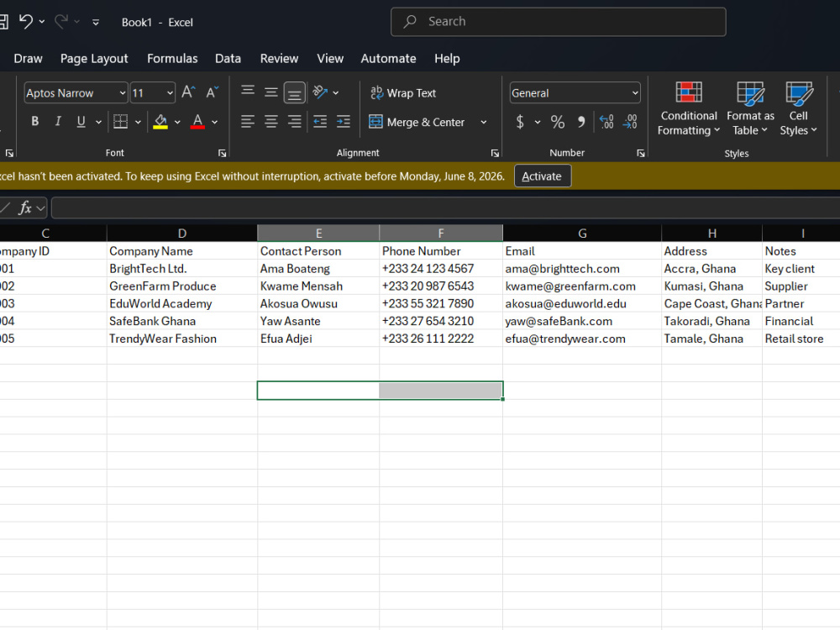Open the Draw ribbon tab
Viewport: 840px width, 630px height.
(28, 59)
